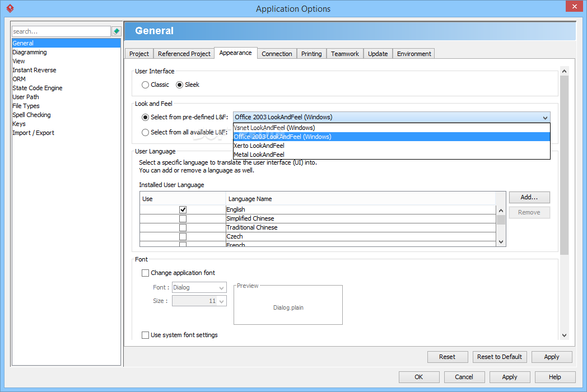Click the search... input field
Viewport: 587px width, 392px height.
click(62, 31)
